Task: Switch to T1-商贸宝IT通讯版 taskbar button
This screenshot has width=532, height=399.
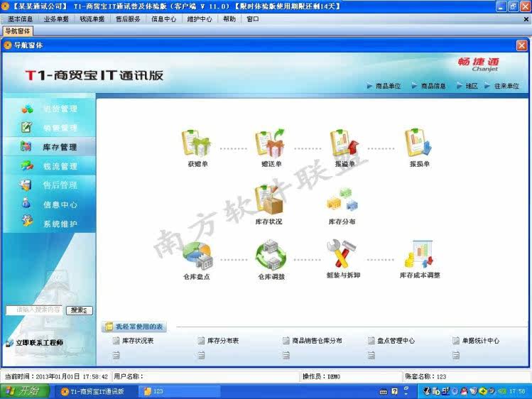Action: [96, 391]
